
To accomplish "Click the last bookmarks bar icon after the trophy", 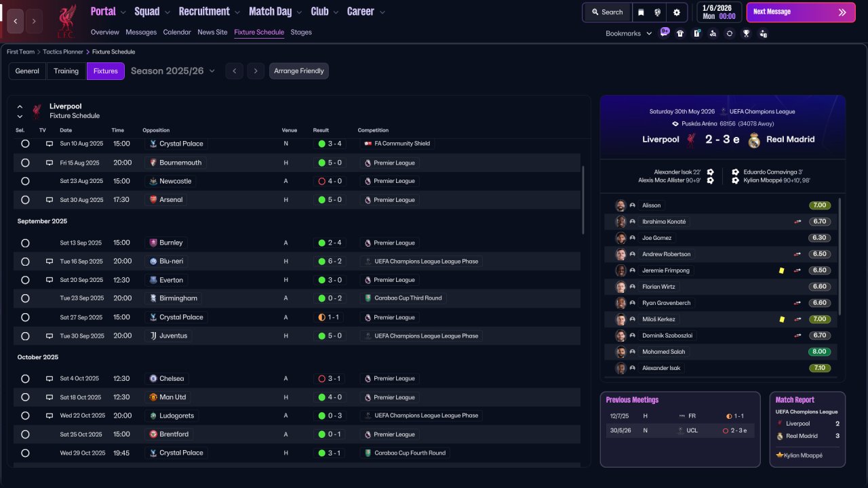I will point(763,33).
